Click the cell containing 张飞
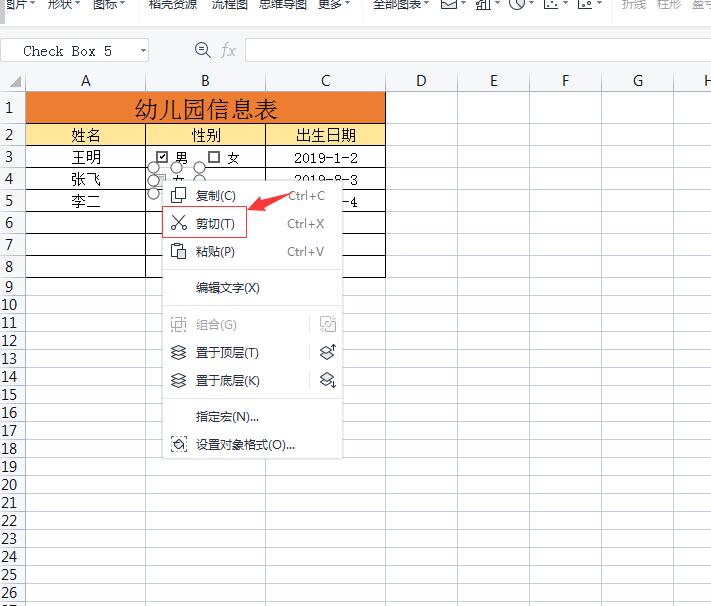Viewport: 711px width, 606px height. (86, 179)
